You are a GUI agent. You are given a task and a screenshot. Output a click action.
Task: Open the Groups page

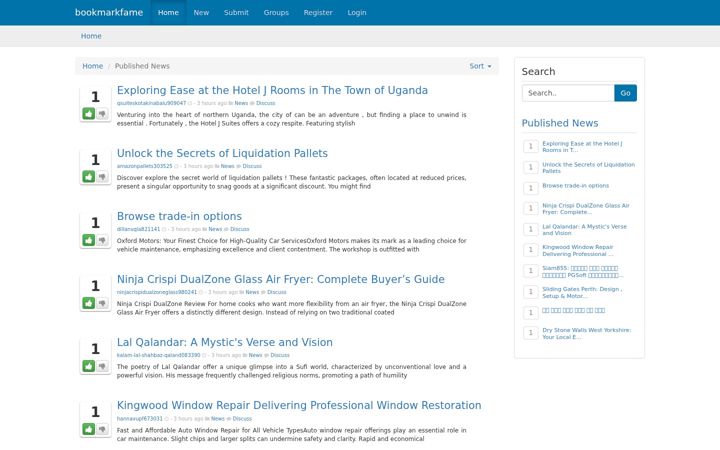pyautogui.click(x=276, y=12)
